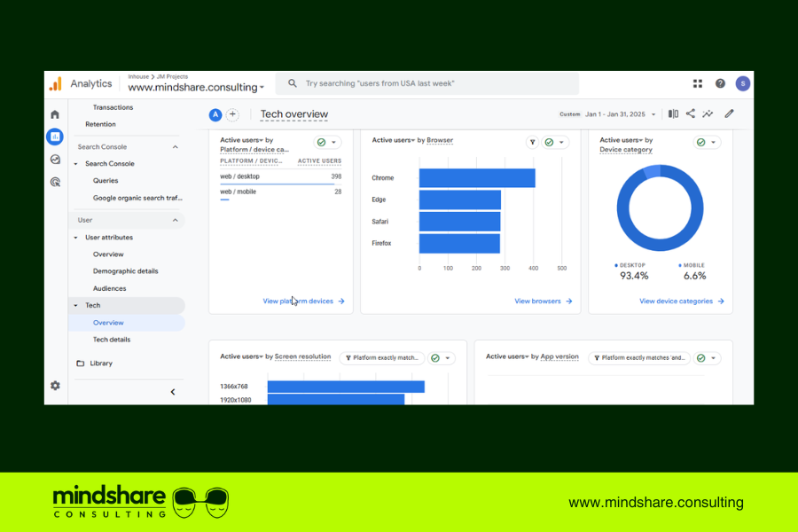This screenshot has height=532, width=798.
Task: Select Overview under User attributes
Action: point(108,254)
